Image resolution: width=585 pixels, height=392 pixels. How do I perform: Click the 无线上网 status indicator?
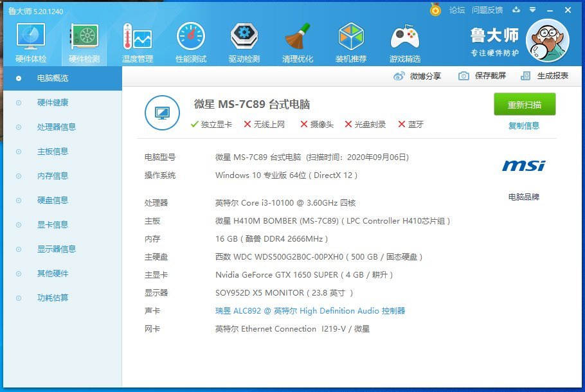tap(264, 124)
